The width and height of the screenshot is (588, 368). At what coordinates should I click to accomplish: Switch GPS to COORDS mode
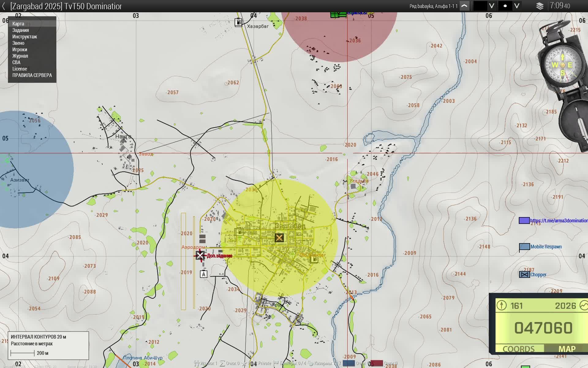click(518, 349)
